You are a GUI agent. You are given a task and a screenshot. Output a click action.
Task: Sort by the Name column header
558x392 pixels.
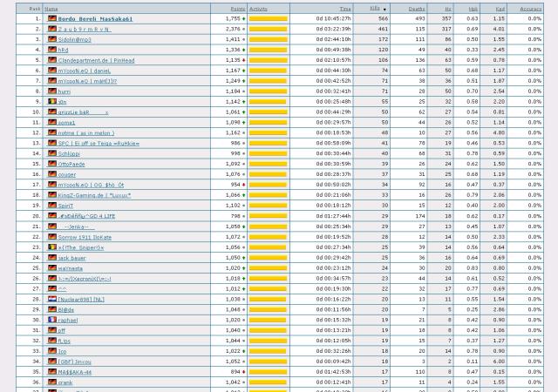pyautogui.click(x=51, y=8)
